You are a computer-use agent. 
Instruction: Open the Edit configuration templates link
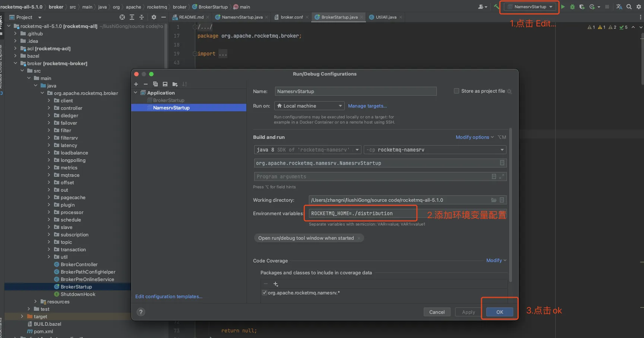169,297
